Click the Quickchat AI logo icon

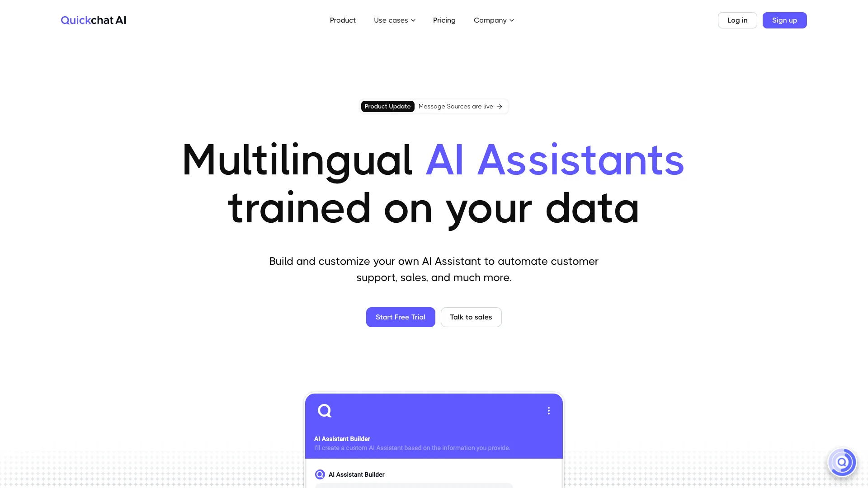(x=94, y=20)
